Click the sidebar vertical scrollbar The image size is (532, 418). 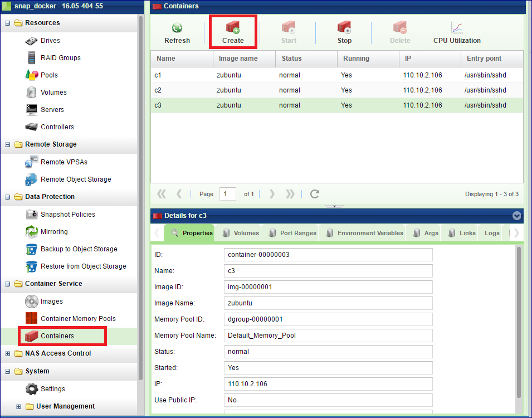coord(140,198)
